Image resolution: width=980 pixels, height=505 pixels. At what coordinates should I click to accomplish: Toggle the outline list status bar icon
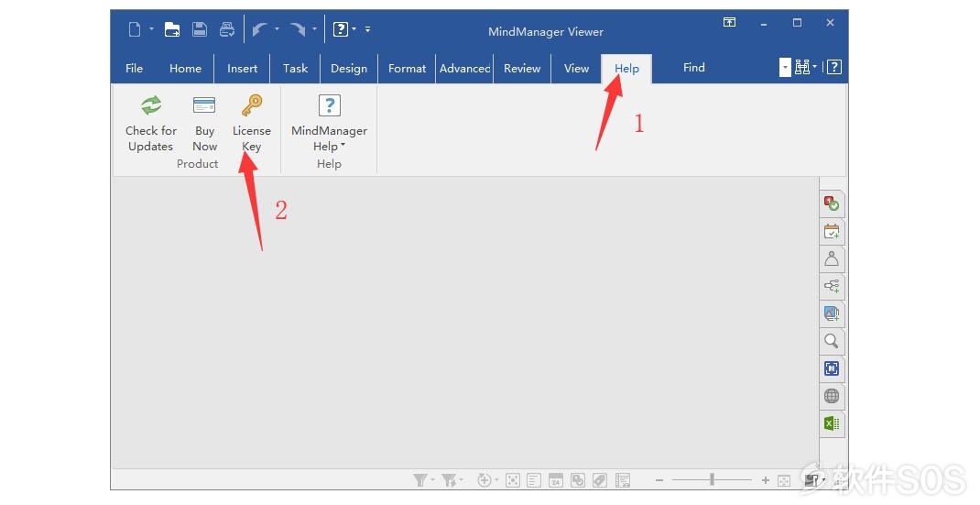pyautogui.click(x=623, y=480)
